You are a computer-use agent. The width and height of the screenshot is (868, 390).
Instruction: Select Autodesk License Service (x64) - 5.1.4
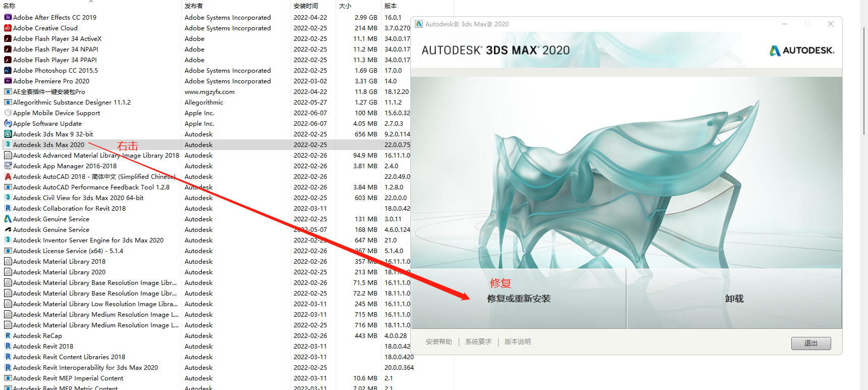(x=68, y=251)
